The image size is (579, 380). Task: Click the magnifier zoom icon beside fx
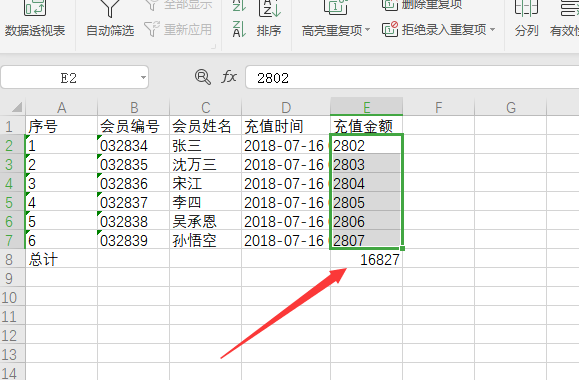[202, 77]
